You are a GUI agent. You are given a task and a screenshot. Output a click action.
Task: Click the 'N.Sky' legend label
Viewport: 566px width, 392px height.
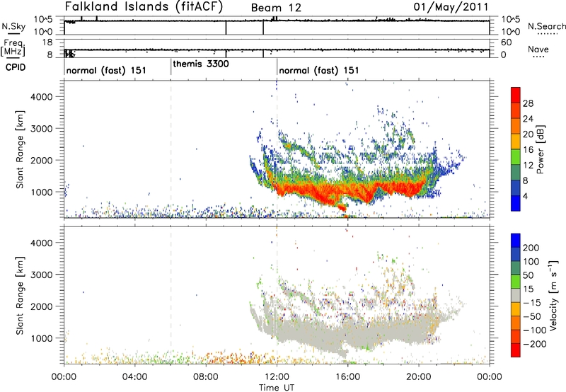(13, 26)
